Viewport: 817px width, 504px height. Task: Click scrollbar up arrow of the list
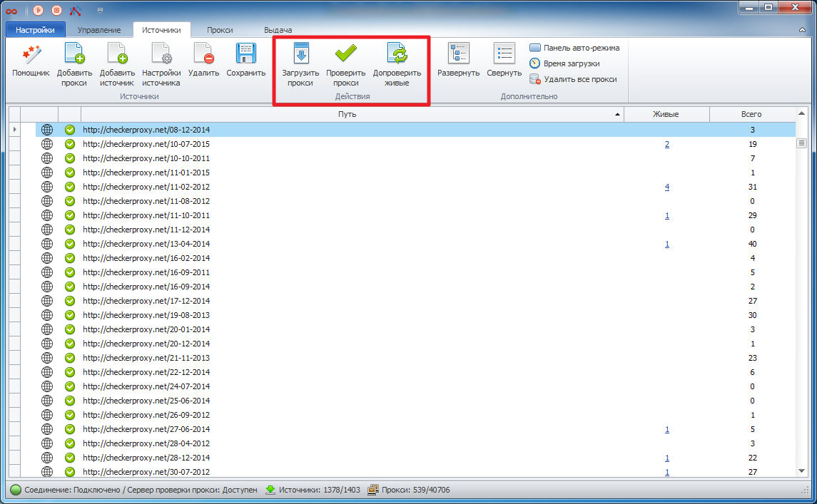click(x=801, y=113)
